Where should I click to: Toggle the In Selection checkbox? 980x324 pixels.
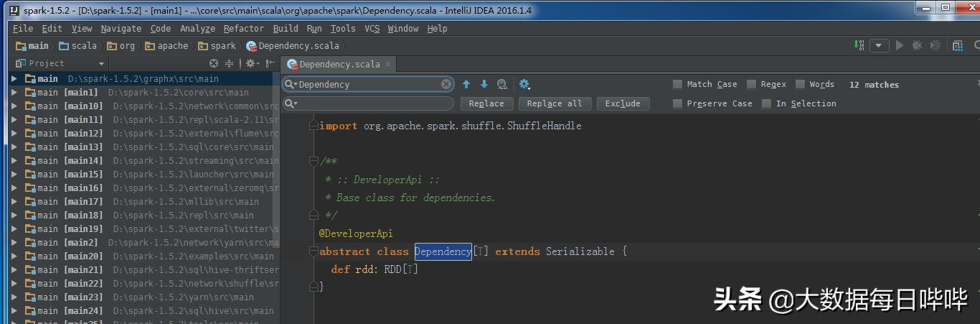point(766,103)
